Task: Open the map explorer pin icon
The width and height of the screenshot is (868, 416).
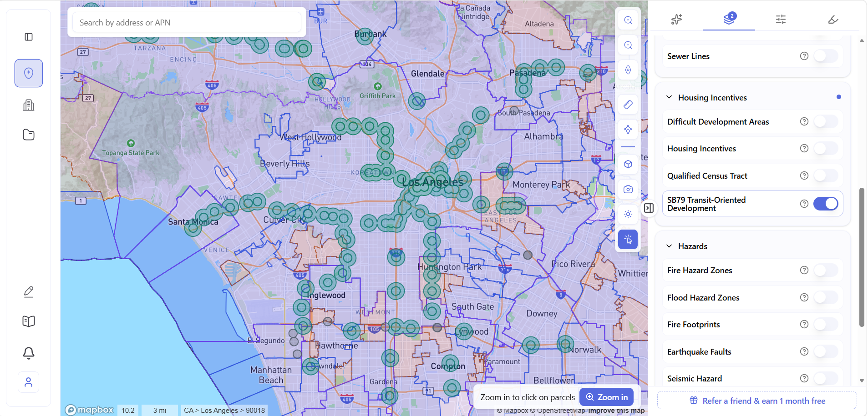Action: click(29, 73)
